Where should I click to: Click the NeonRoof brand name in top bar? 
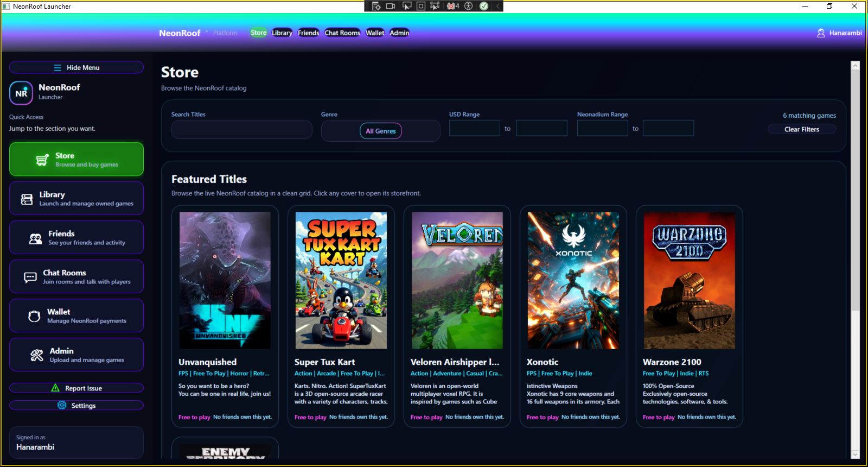(x=180, y=33)
